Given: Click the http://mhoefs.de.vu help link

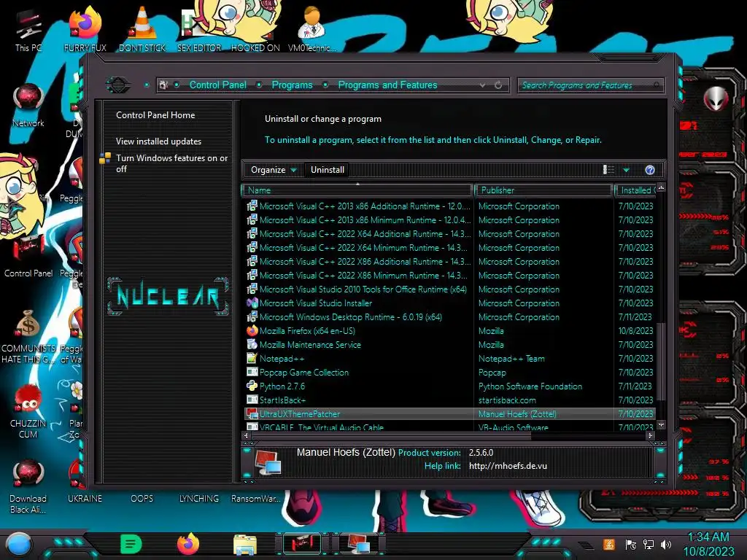Looking at the screenshot, I should coord(508,466).
